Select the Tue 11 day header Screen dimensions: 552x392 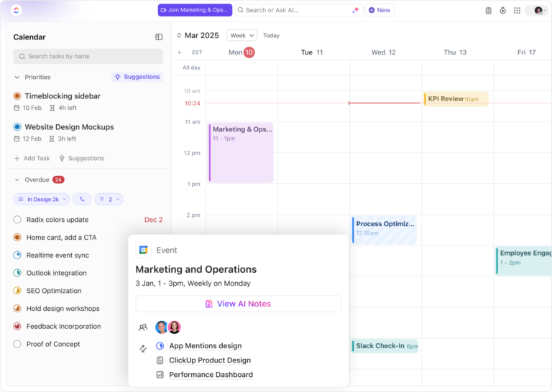[x=312, y=52]
